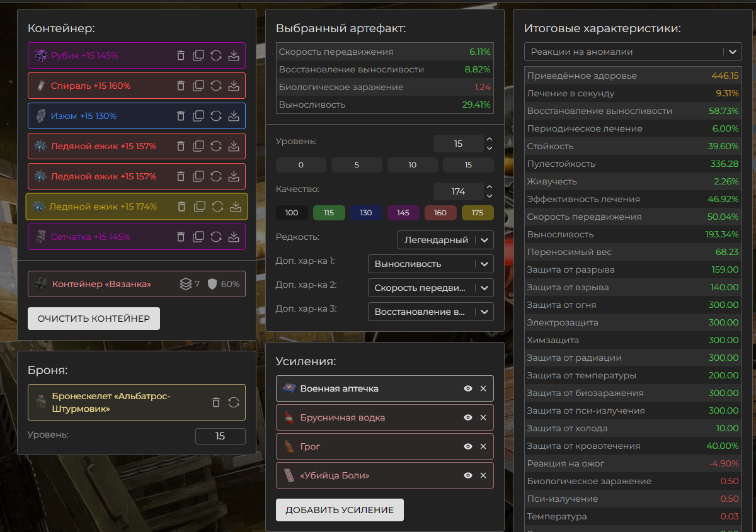Replace the Изюм artifact via swap icon

pyautogui.click(x=216, y=116)
